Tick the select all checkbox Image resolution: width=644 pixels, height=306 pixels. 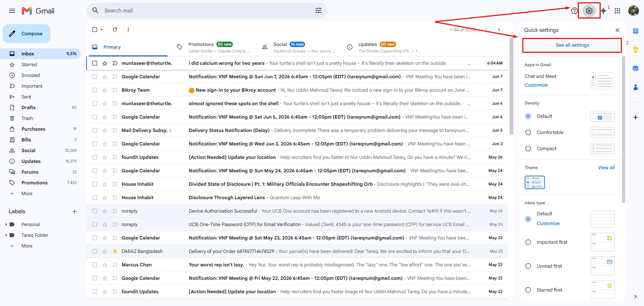(95, 30)
